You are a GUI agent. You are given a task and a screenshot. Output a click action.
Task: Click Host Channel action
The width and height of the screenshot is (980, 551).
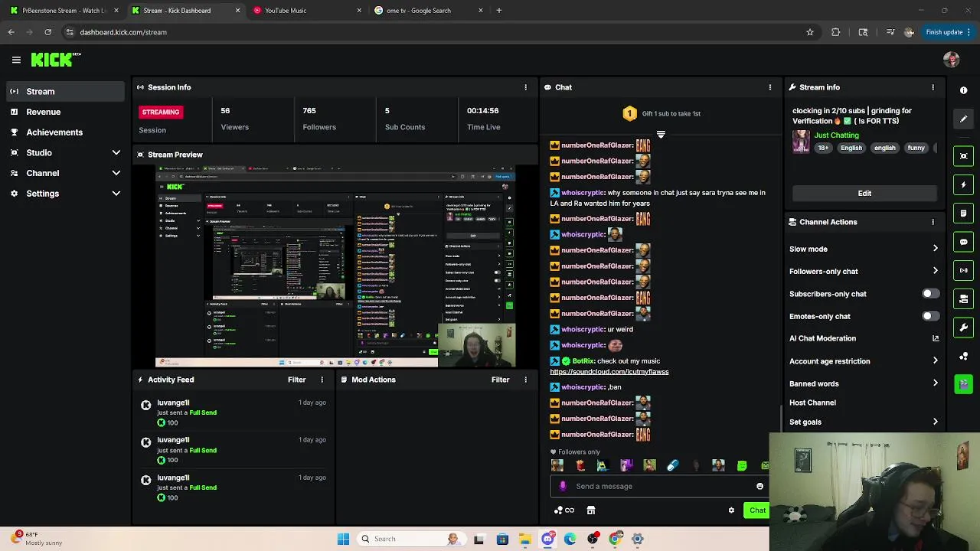pos(812,403)
